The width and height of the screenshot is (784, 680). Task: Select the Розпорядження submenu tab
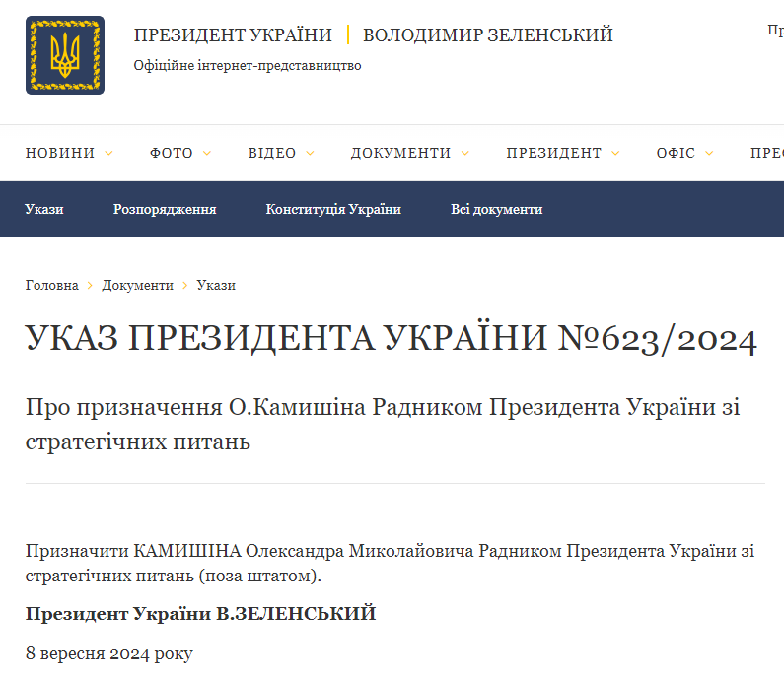165,209
